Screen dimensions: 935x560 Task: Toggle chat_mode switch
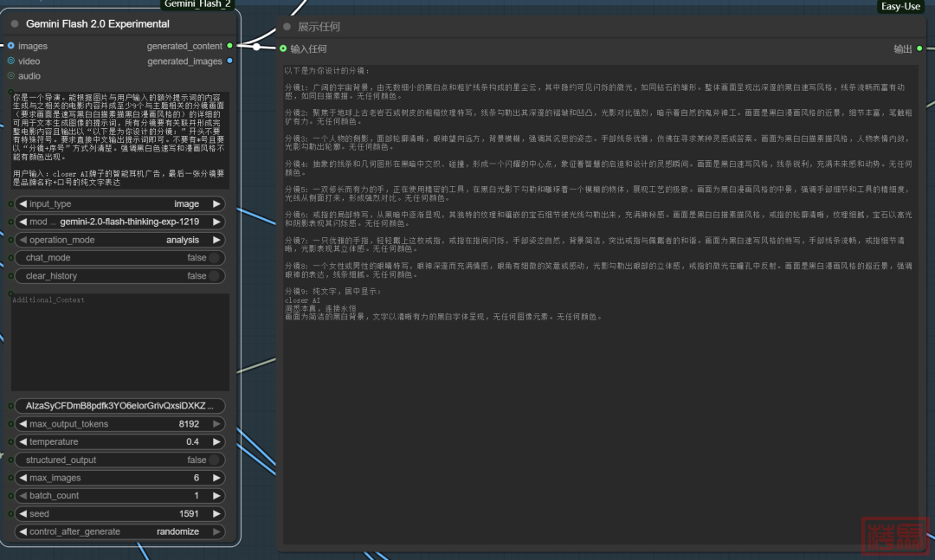213,258
